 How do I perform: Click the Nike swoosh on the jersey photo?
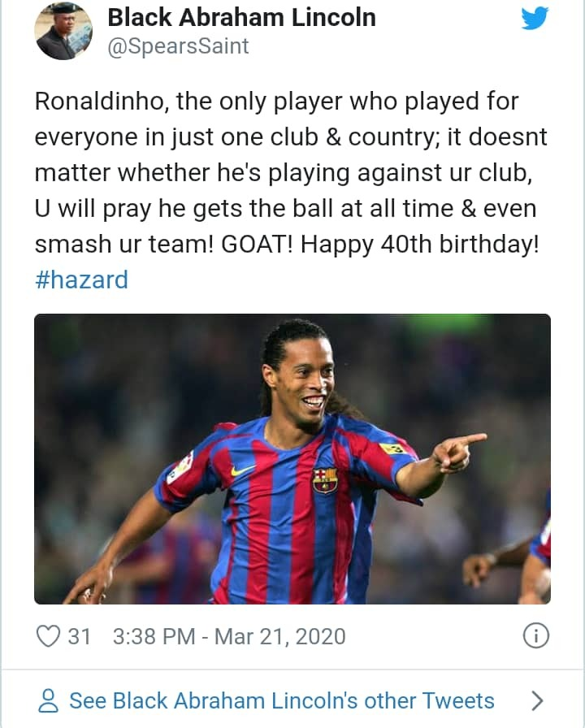pos(243,470)
